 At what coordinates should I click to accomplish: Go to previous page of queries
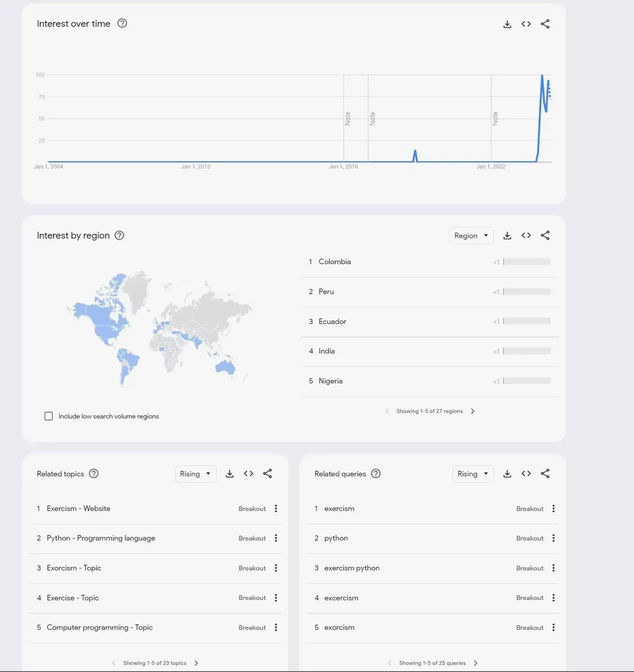point(390,663)
